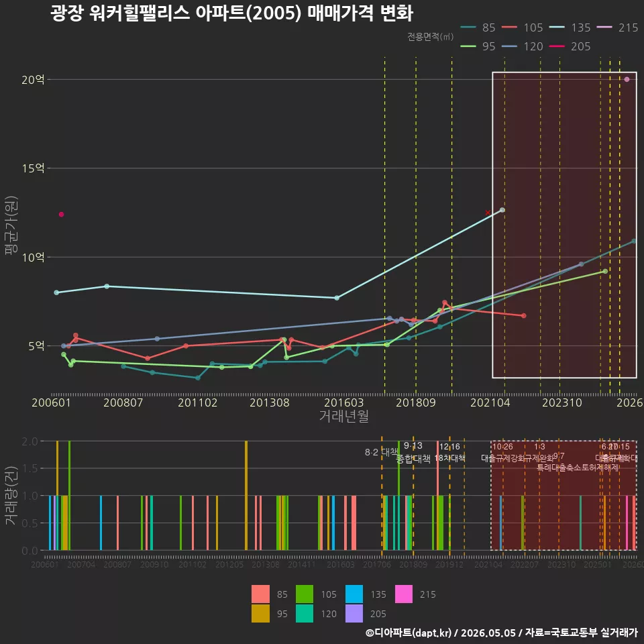The width and height of the screenshot is (644, 644).
Task: Click the 202501 x-axis label
Action: point(598,564)
